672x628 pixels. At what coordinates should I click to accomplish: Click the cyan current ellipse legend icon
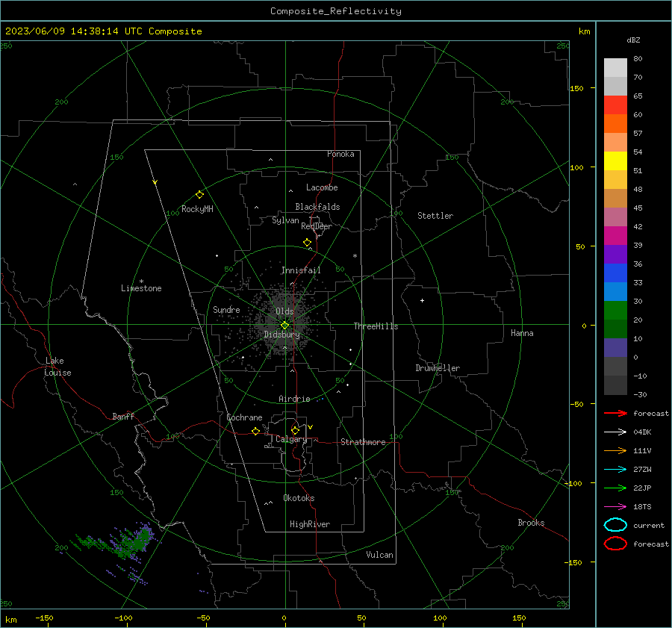coord(615,525)
